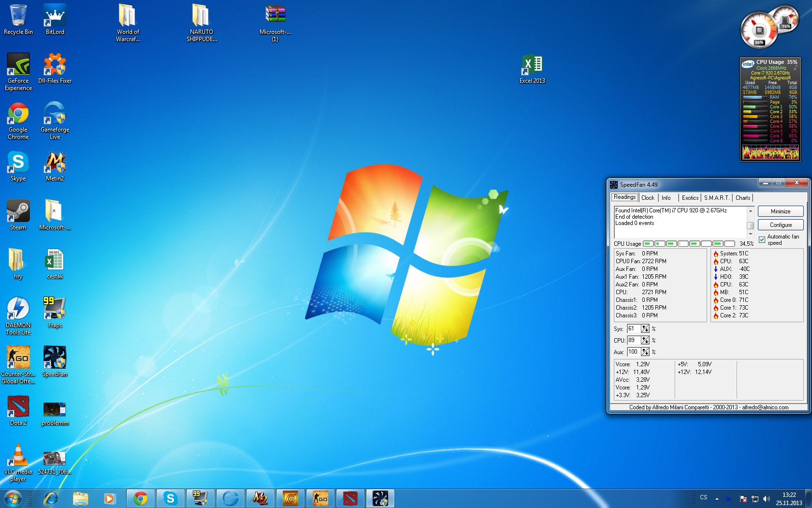
Task: Click the SpeedFan log scrollbar up arrow
Action: pyautogui.click(x=750, y=211)
